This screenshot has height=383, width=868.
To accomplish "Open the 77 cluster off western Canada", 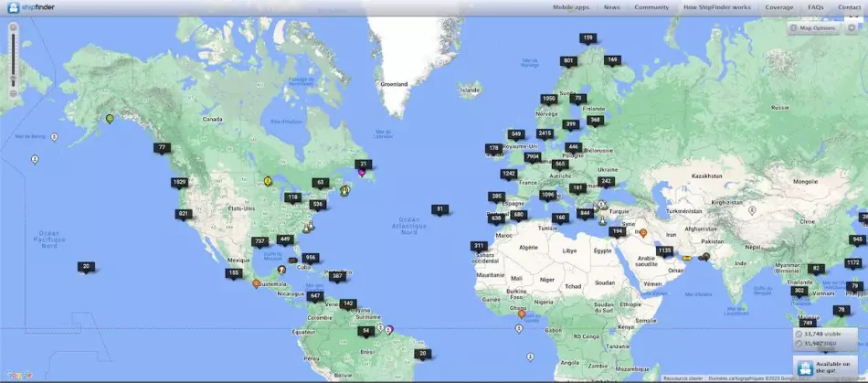I will point(162,148).
